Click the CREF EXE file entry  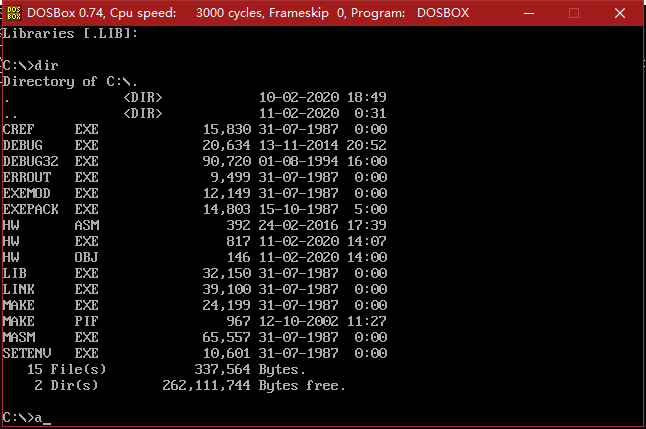pyautogui.click(x=50, y=129)
